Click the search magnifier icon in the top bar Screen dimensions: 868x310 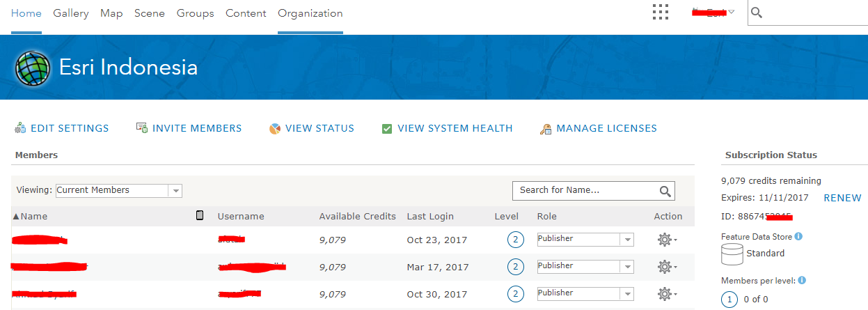pyautogui.click(x=757, y=13)
